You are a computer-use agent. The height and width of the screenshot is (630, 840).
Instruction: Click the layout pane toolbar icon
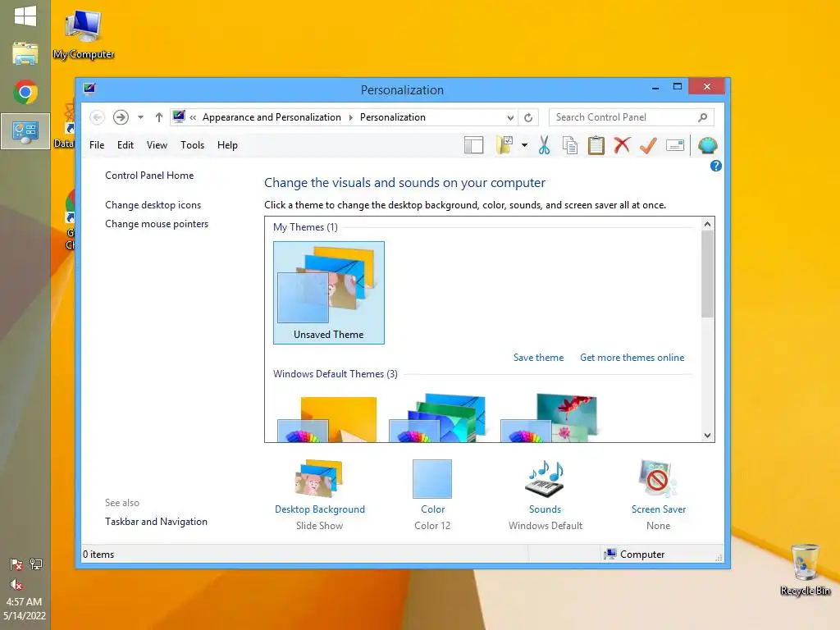pyautogui.click(x=473, y=145)
